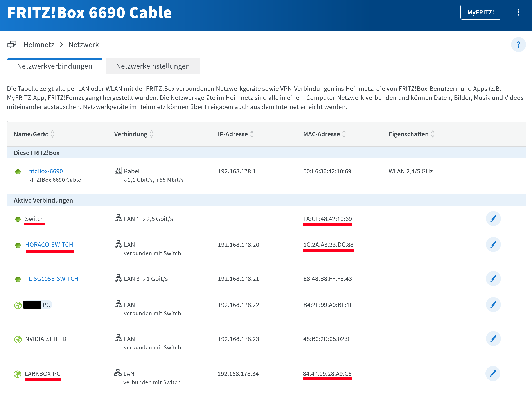Select IP address 192.168.178.20
Viewport: 532px width, 395px height.
[238, 245]
